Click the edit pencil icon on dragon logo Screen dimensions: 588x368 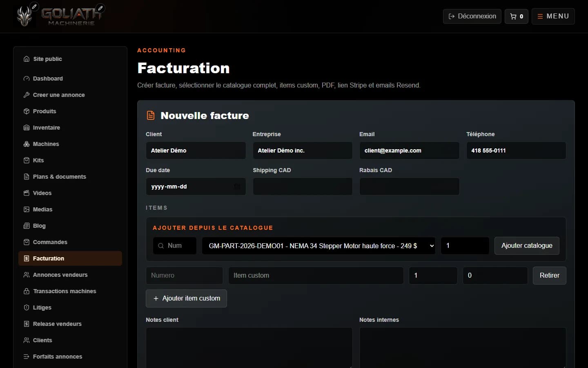pyautogui.click(x=35, y=7)
